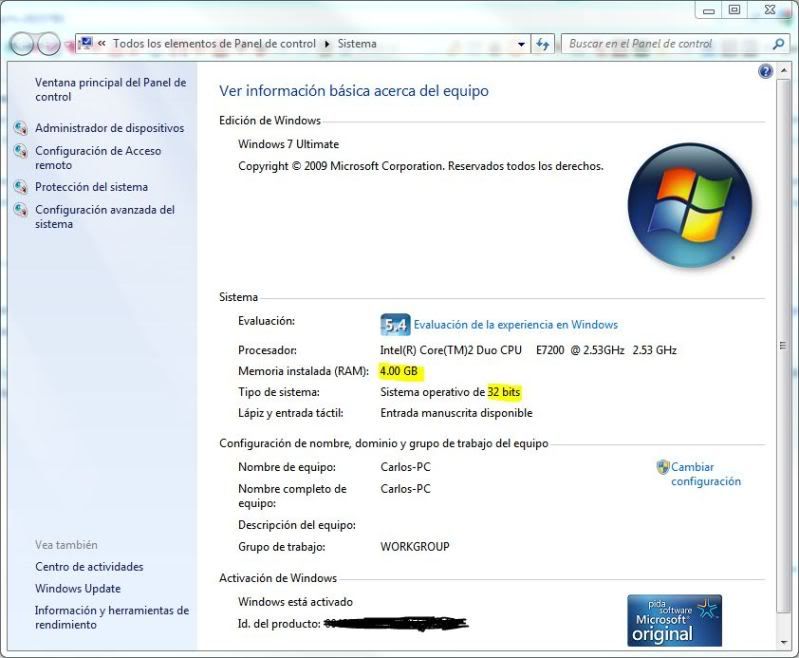
Task: Click the Copyright 2009 Microsoft Corporation text
Action: (421, 166)
